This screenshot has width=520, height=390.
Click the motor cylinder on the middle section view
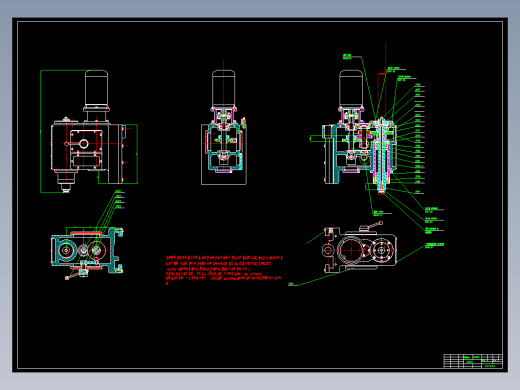click(223, 88)
